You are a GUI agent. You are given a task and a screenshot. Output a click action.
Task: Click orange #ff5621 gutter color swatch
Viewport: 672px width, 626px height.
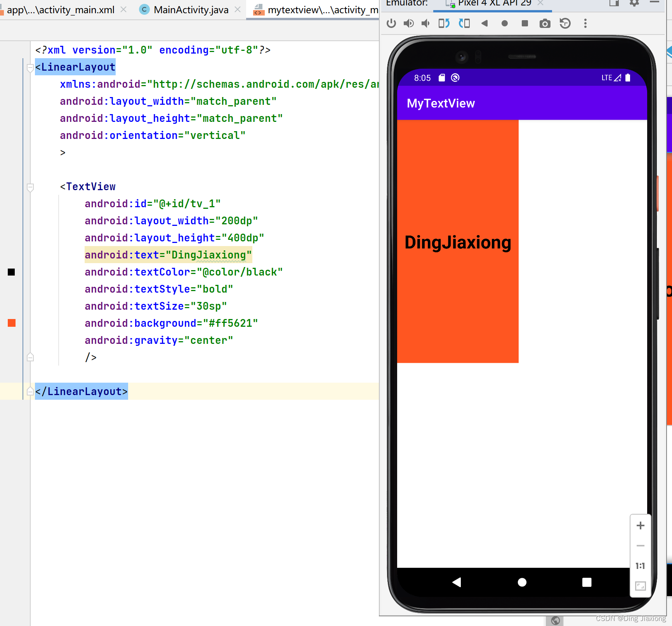tap(12, 323)
